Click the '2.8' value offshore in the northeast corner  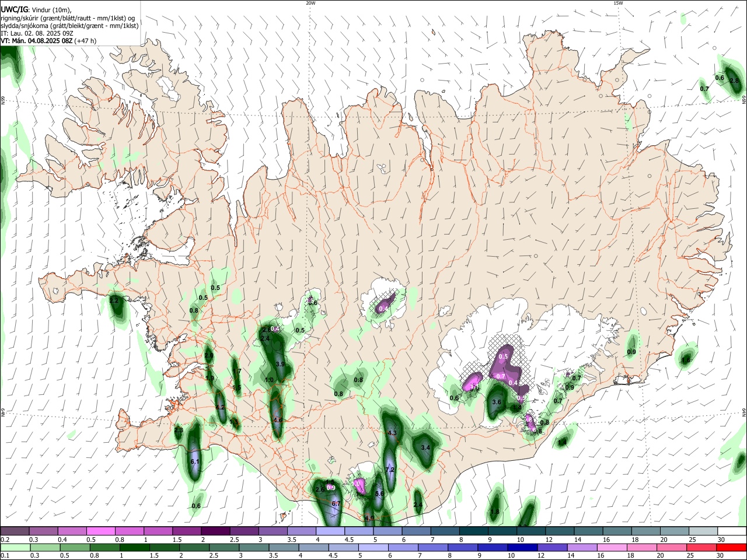pos(735,80)
